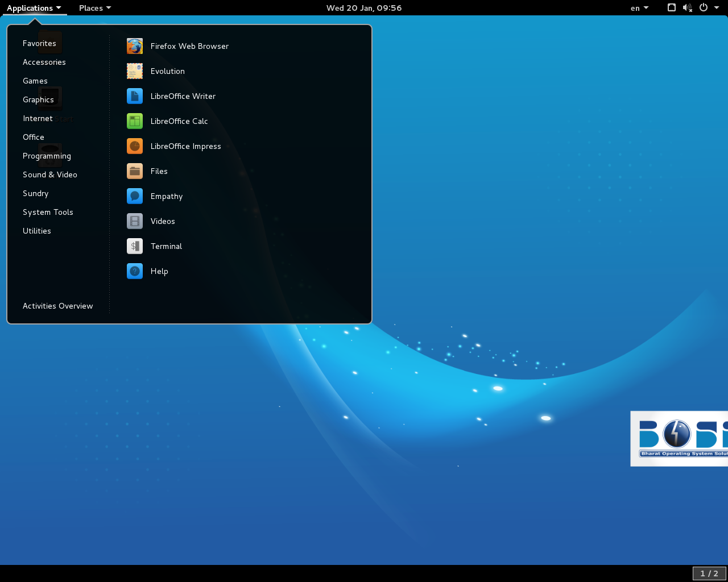Launch Firefox Web Browser icon

click(135, 46)
